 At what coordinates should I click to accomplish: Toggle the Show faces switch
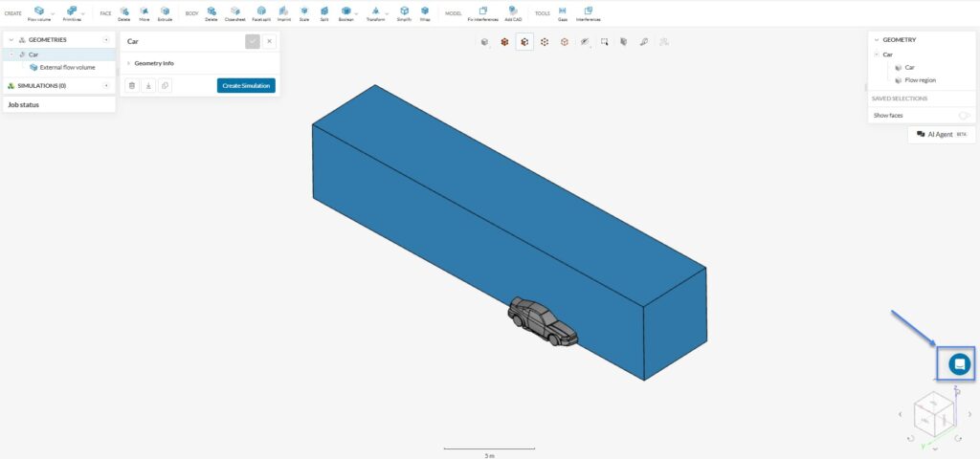pyautogui.click(x=965, y=116)
